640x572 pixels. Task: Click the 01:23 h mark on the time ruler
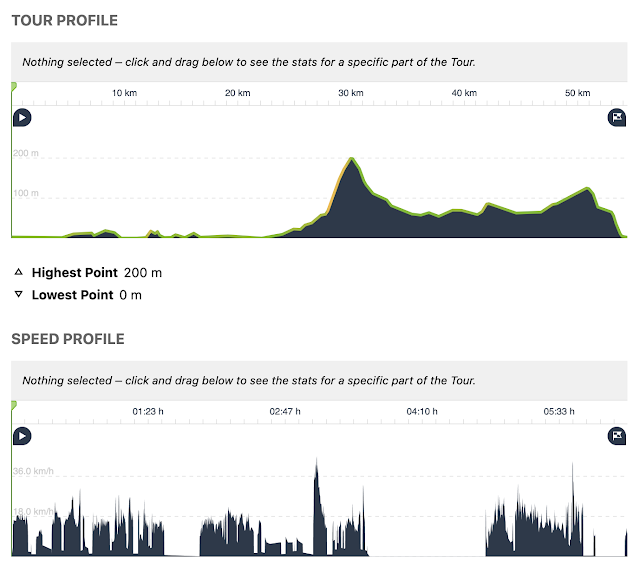[x=148, y=412]
